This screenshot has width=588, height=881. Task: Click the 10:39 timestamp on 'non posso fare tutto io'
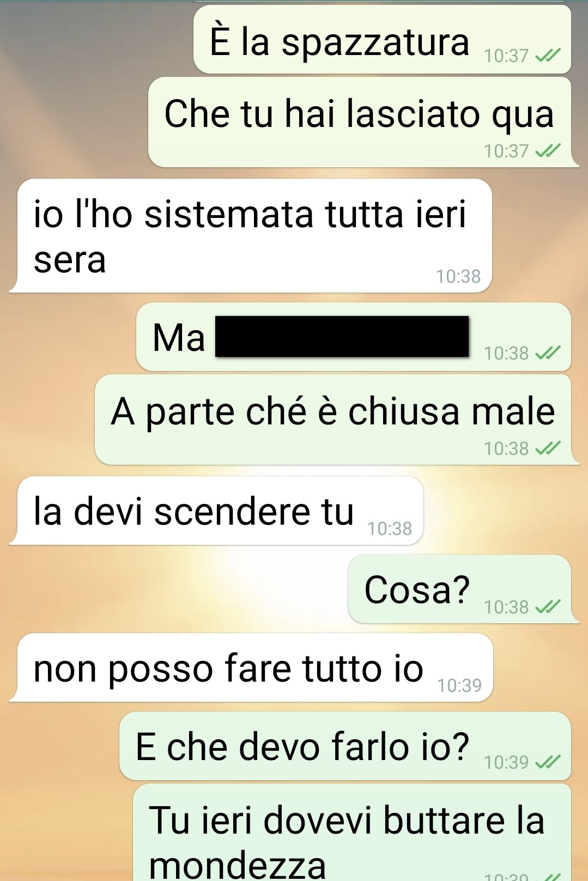tap(459, 685)
